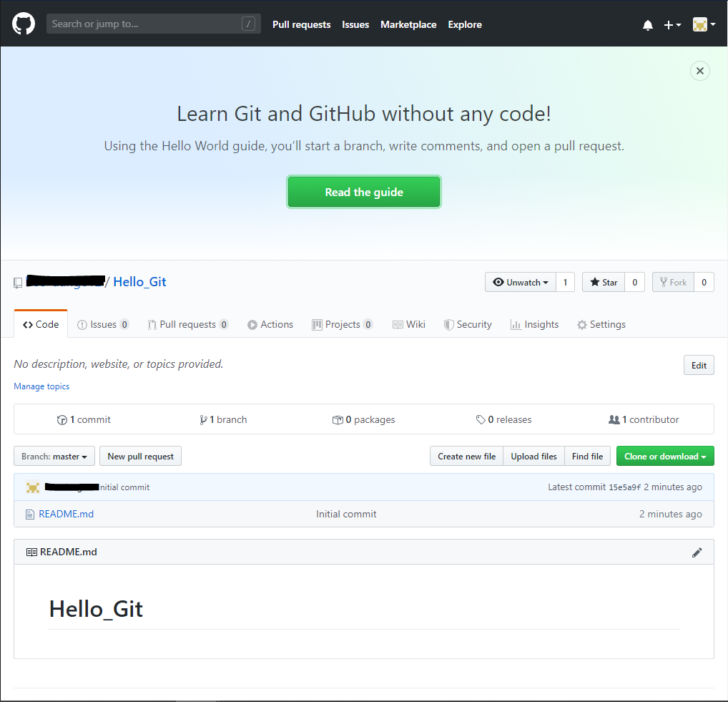Open the latest Initial commit message link
Screen dimensions: 728x702
(x=124, y=487)
